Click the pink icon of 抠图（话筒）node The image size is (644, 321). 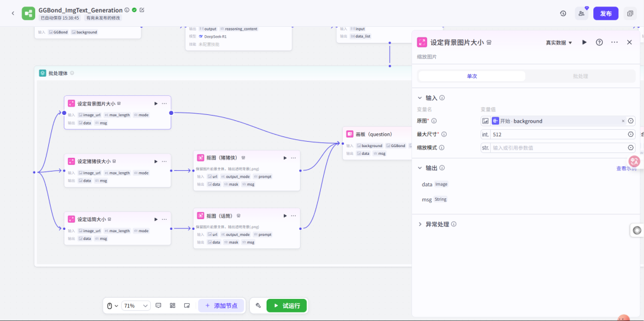(x=201, y=216)
